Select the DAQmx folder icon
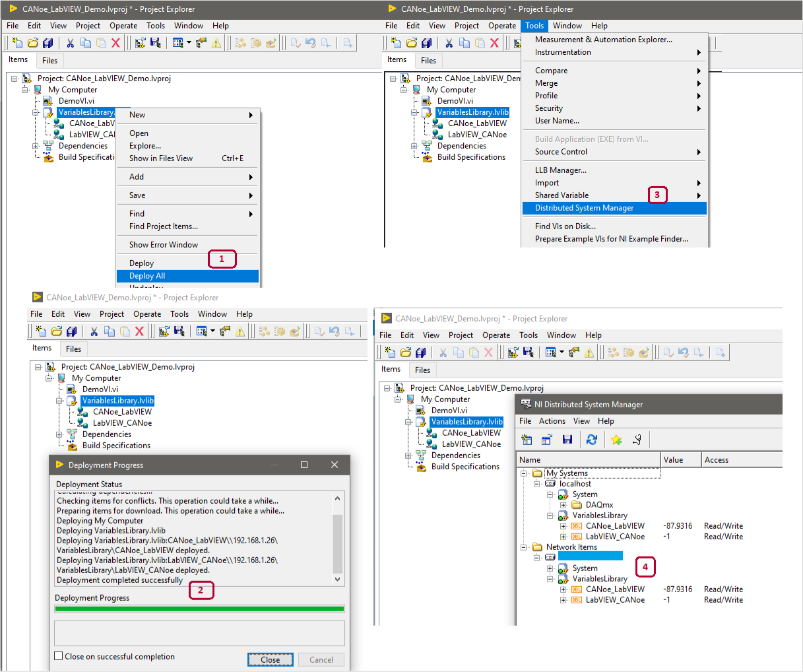 576,505
